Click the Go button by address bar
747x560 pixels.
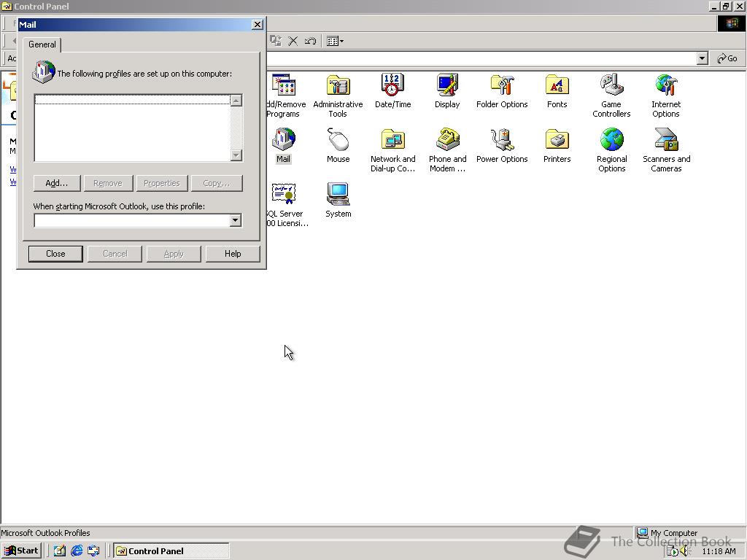pos(727,58)
